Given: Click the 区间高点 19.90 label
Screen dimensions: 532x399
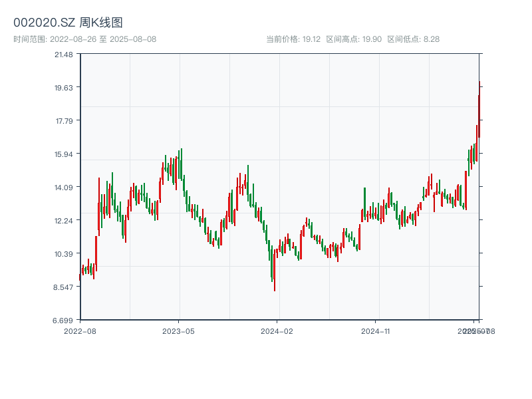Looking at the screenshot, I should tap(354, 39).
